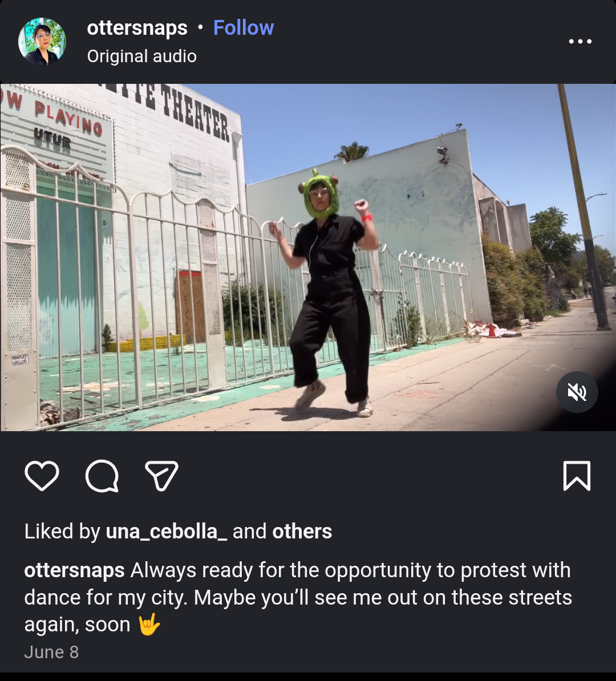
Task: Open the ottersnaps username in the header
Action: pyautogui.click(x=137, y=28)
